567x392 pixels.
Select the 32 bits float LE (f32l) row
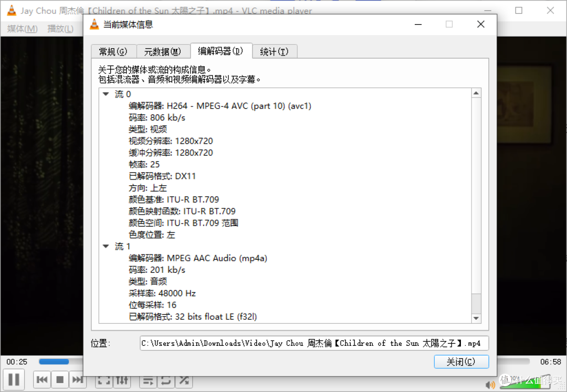point(193,316)
